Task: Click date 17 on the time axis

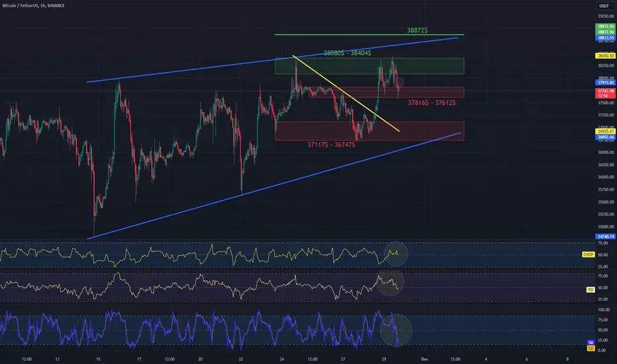Action: coord(139,359)
